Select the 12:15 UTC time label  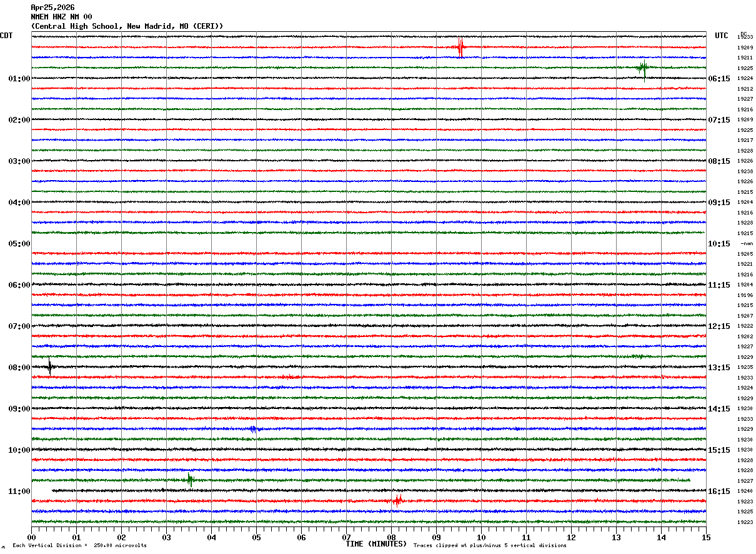(719, 326)
